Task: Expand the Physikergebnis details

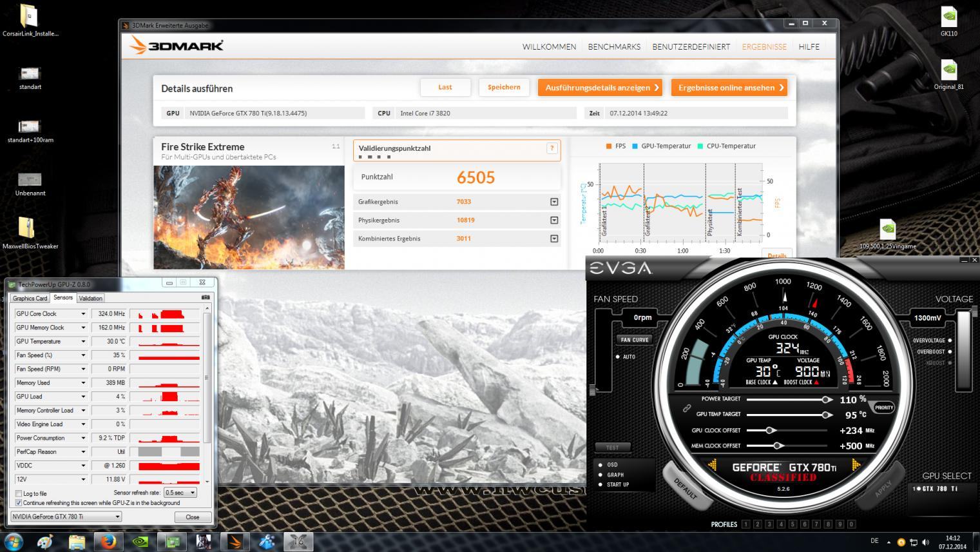Action: click(x=554, y=220)
